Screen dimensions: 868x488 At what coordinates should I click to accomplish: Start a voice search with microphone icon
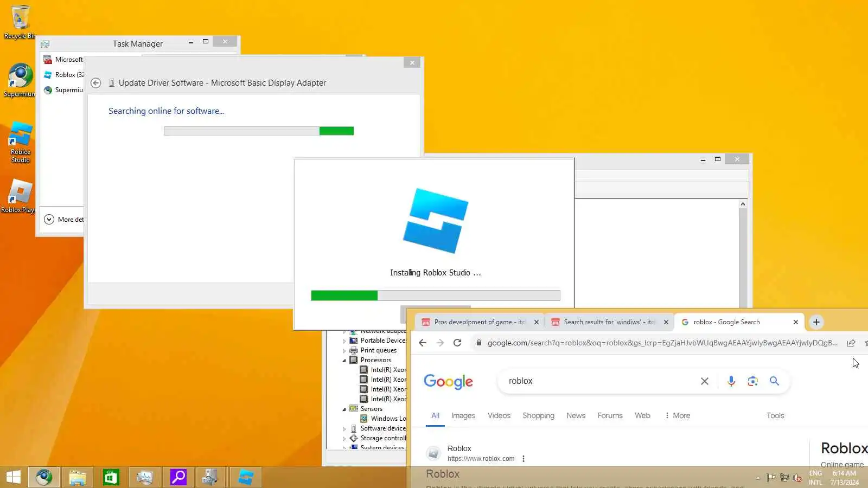(731, 381)
